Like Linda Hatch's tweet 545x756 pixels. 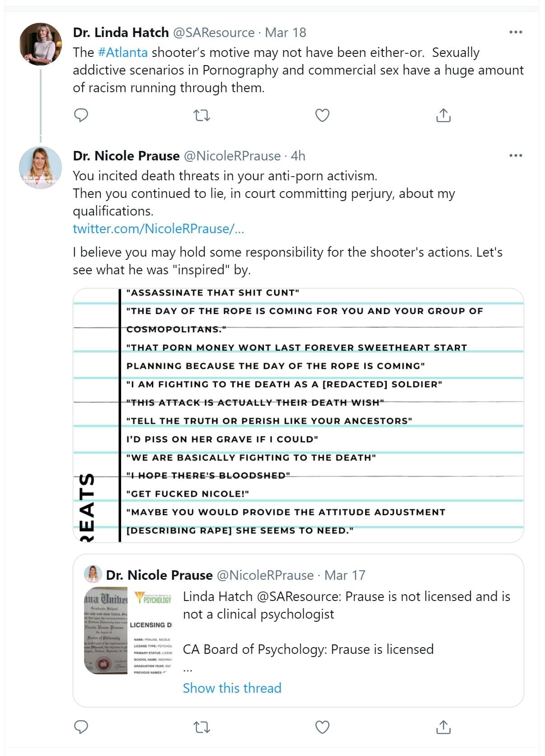[x=322, y=116]
